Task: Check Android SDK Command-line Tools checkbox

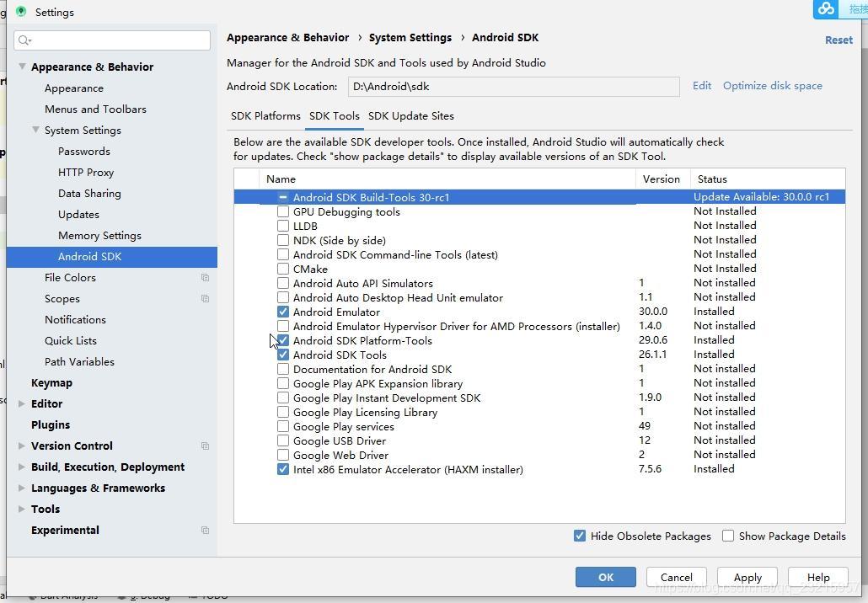Action: pos(283,254)
